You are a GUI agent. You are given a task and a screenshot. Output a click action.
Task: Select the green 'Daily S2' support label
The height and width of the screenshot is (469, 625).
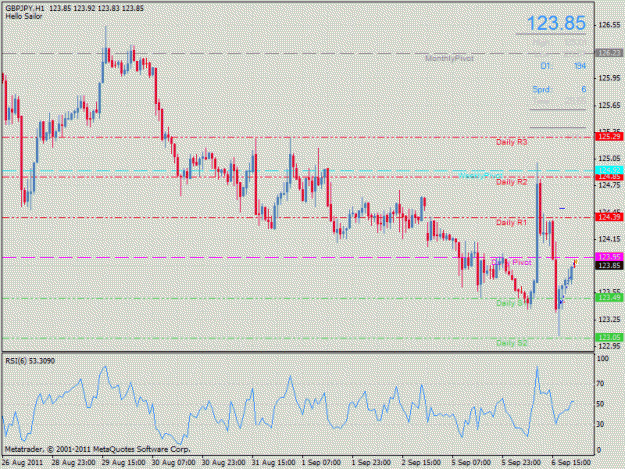512,343
